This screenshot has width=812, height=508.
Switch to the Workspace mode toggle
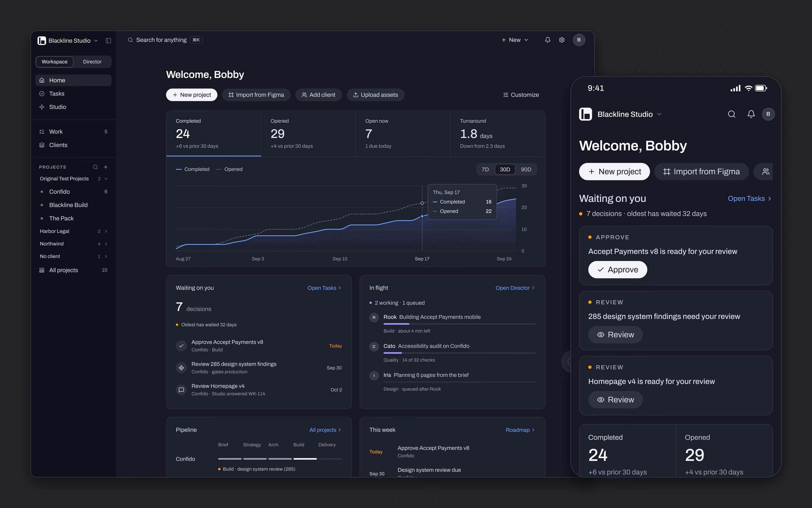[x=55, y=62]
